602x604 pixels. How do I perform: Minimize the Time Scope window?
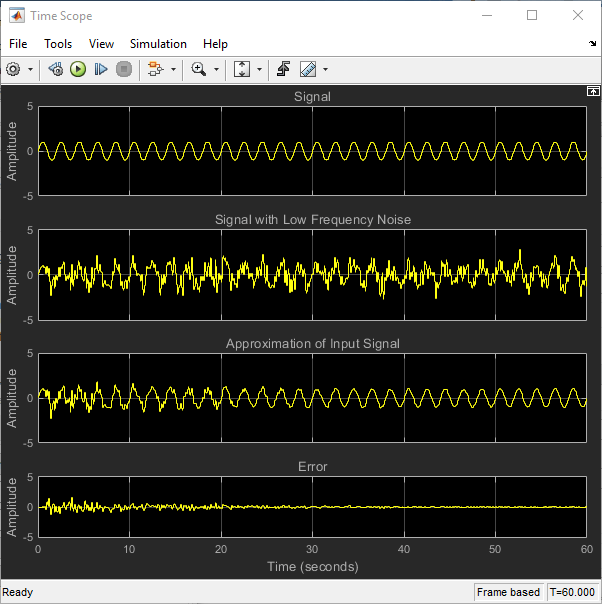tap(487, 16)
